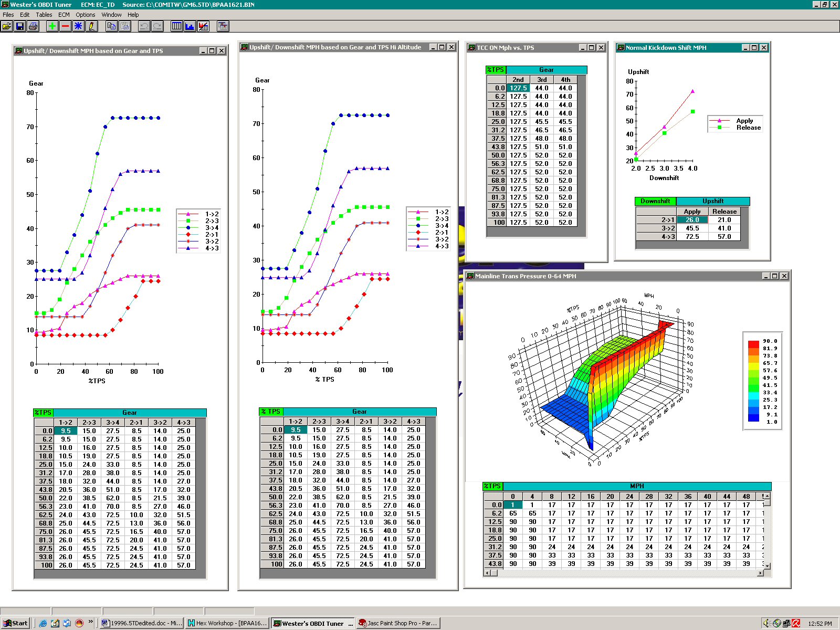Image resolution: width=840 pixels, height=630 pixels.
Task: Click the highlighted 1 cell in Mainline Pressure table
Action: point(513,505)
